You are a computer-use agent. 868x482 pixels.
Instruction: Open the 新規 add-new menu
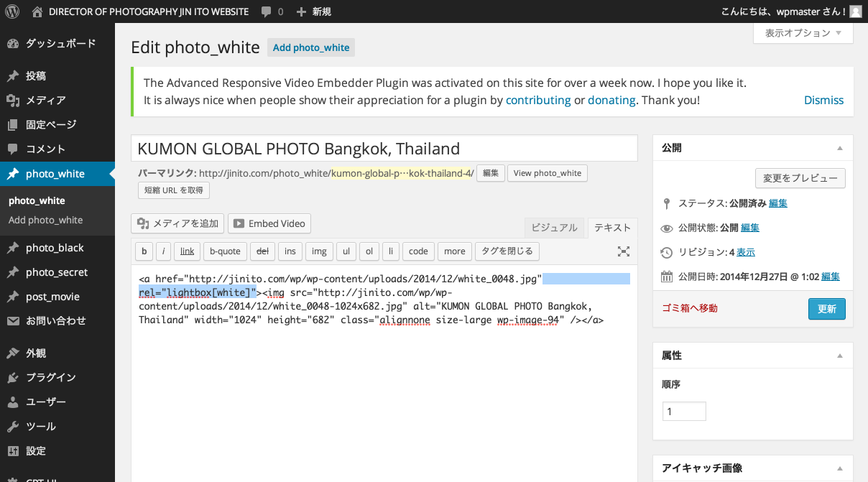pos(314,11)
